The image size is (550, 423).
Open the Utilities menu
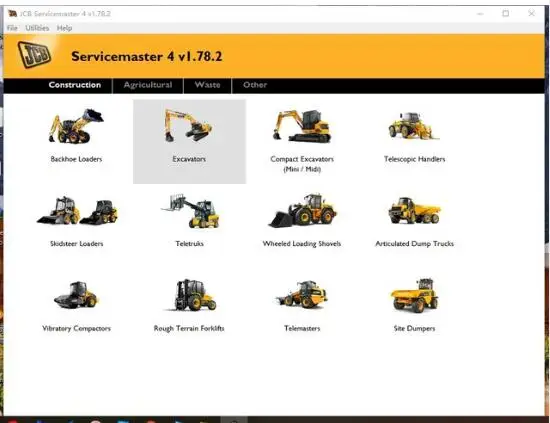pos(37,28)
